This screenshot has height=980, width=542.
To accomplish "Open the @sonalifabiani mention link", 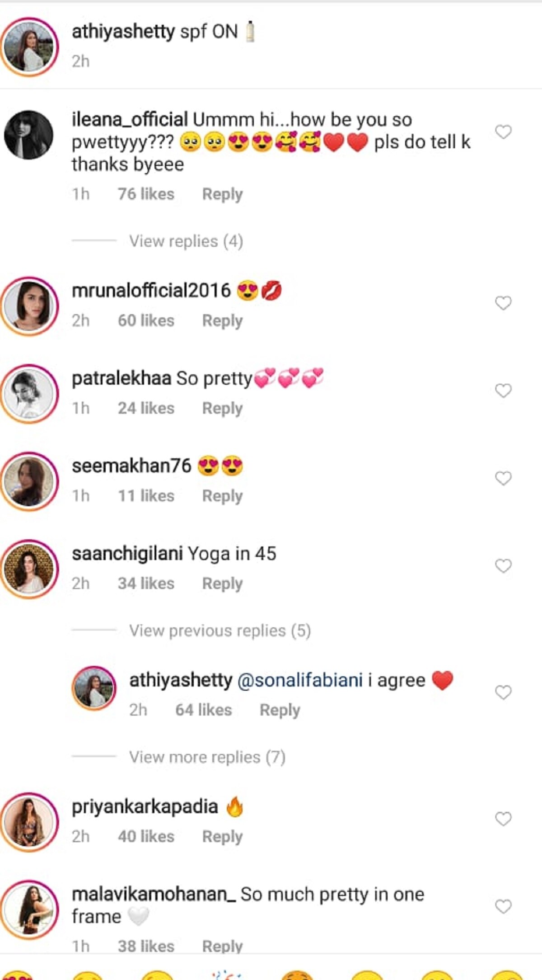I will [x=300, y=680].
